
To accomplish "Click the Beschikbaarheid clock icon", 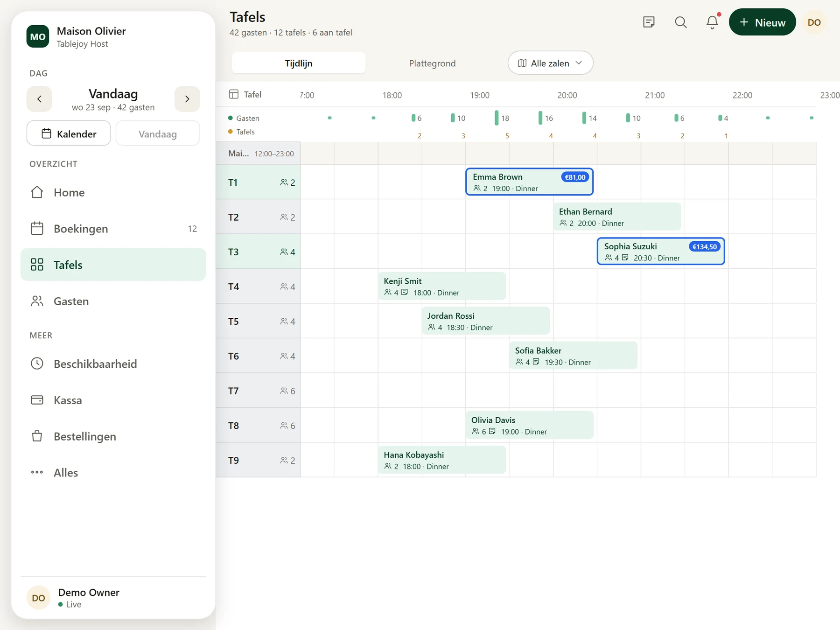I will coord(37,364).
